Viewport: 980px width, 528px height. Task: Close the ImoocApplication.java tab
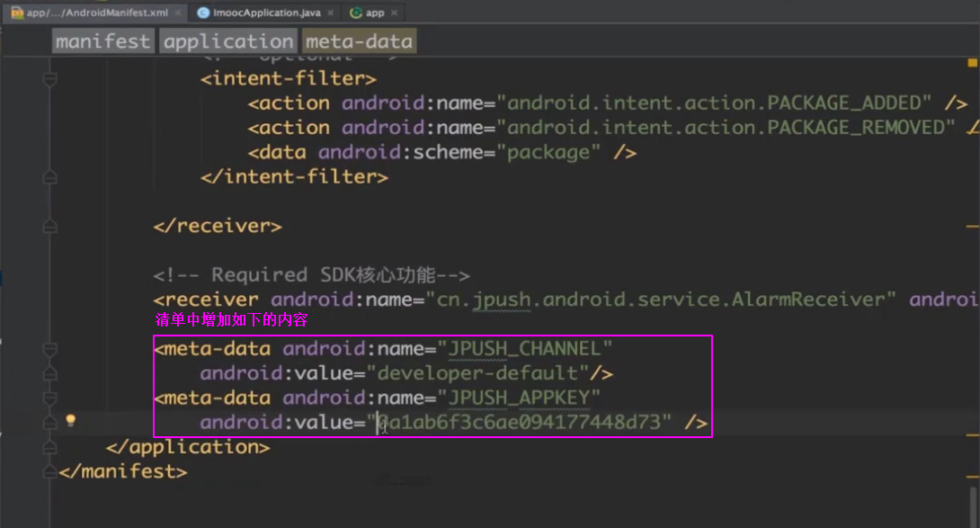[x=331, y=13]
